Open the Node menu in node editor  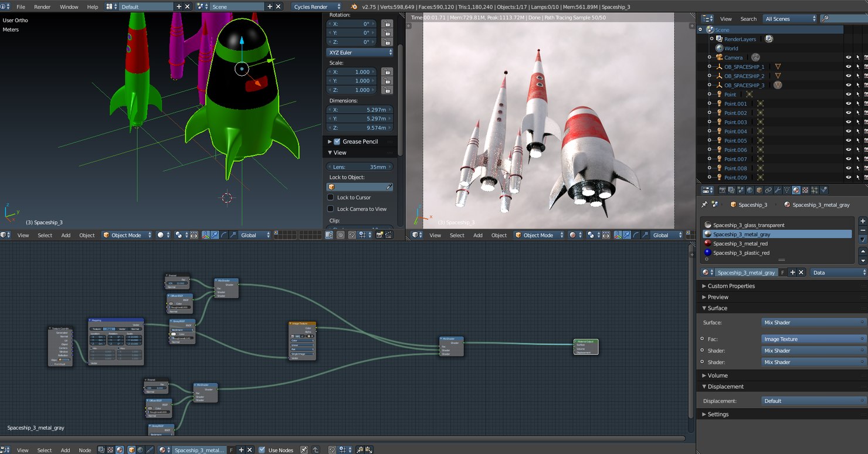point(85,450)
